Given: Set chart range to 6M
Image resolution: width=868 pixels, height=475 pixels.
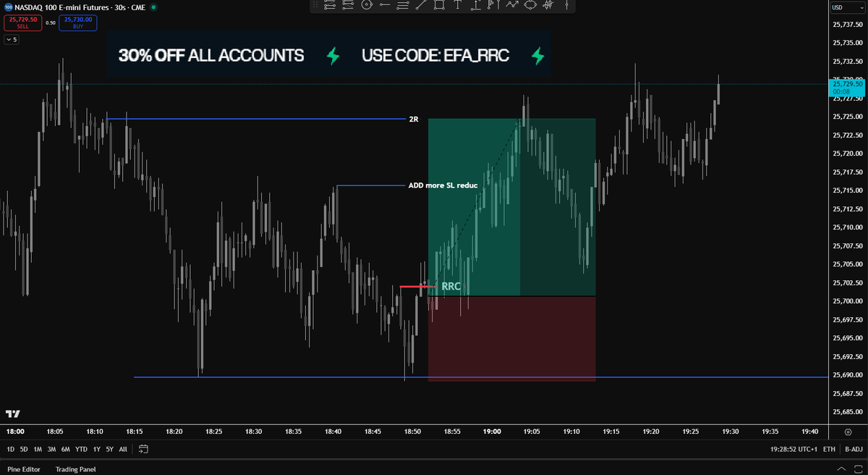Looking at the screenshot, I should [x=65, y=449].
